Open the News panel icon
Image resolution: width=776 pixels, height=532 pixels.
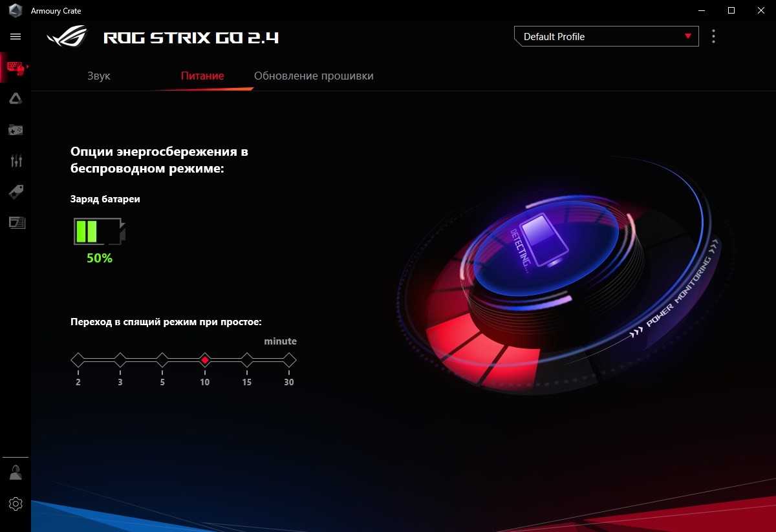[x=16, y=222]
